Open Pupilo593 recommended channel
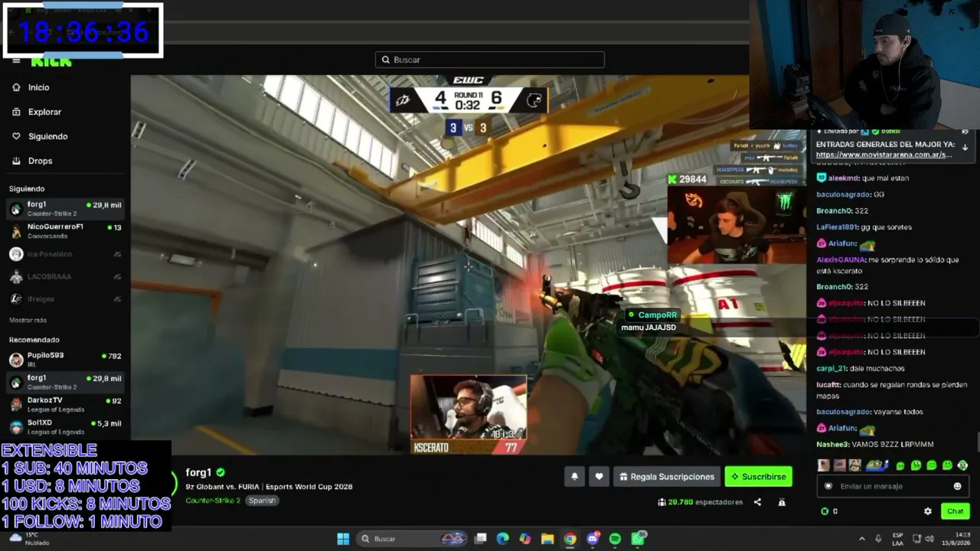Image resolution: width=980 pixels, height=551 pixels. tap(65, 359)
